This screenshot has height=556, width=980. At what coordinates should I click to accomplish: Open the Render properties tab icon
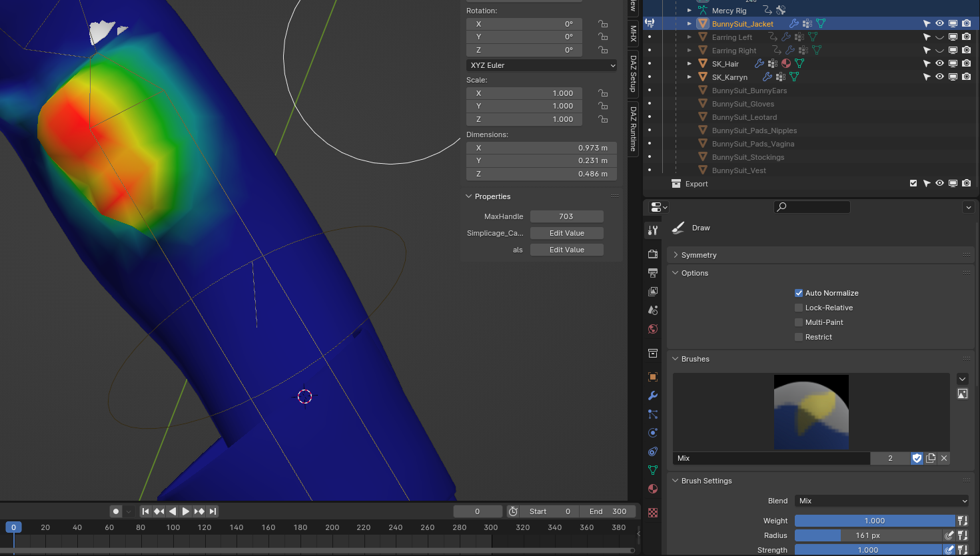click(653, 254)
